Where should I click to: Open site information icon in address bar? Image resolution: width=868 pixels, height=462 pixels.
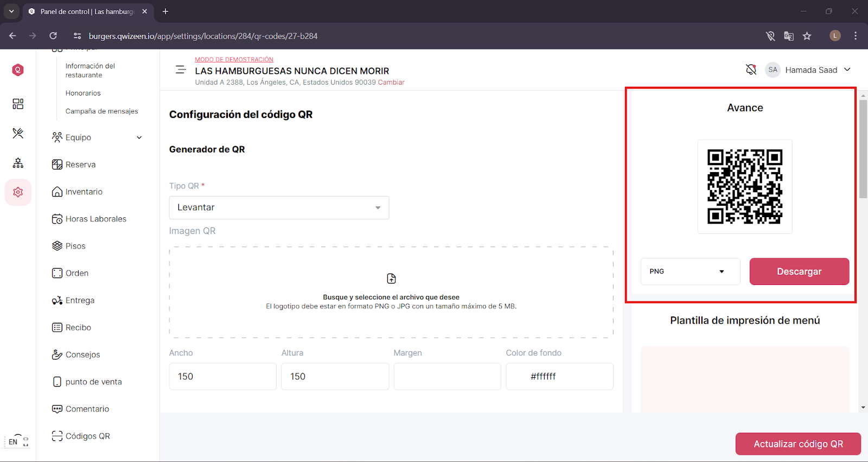pos(78,36)
